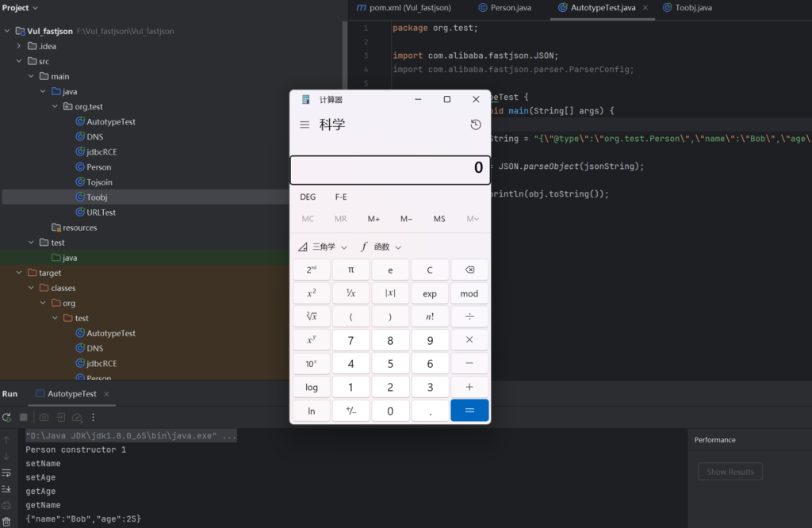Toggle soft-wrap icon in console gutter

pyautogui.click(x=6, y=473)
